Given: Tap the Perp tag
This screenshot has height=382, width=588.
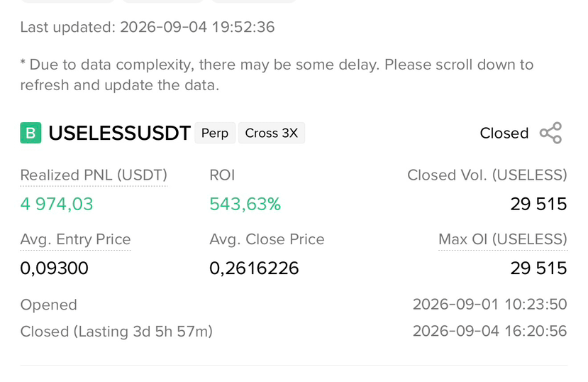Looking at the screenshot, I should [215, 133].
